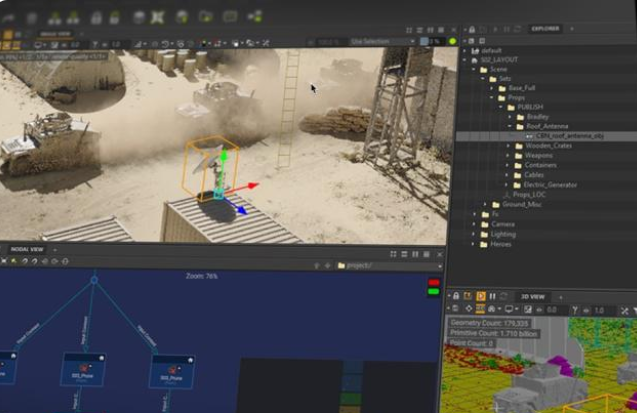
Task: Expand the Electric_Generator folder
Action: pyautogui.click(x=507, y=185)
